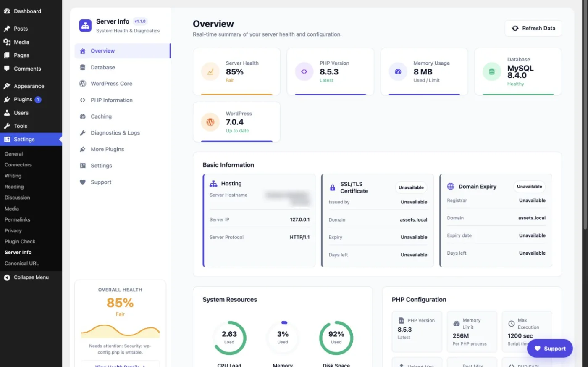This screenshot has height=367, width=588.
Task: Click the Memory Usage gauge icon
Action: point(398,71)
